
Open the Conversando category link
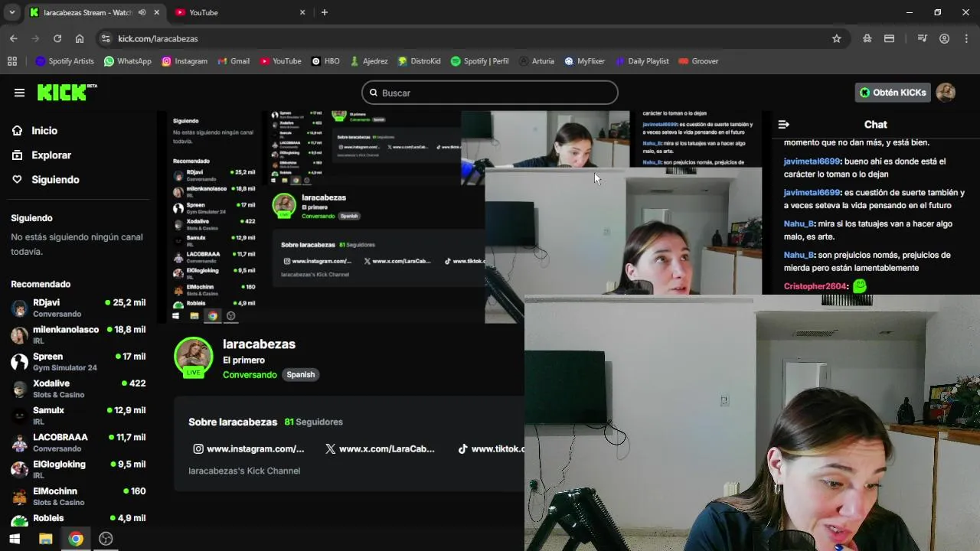250,375
